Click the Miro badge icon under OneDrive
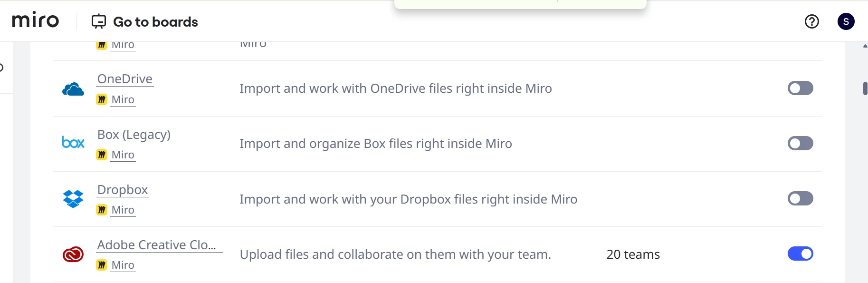 [102, 99]
